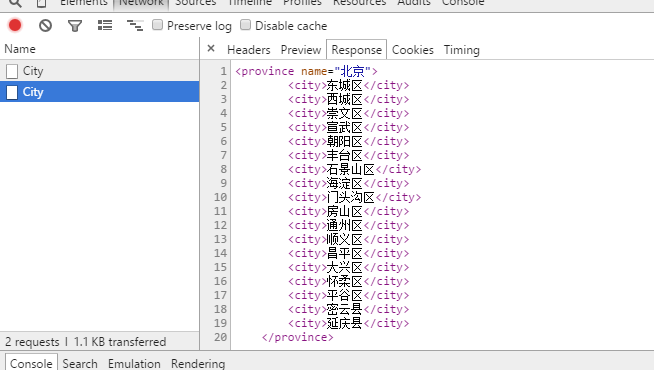The width and height of the screenshot is (654, 370).
Task: Click the 朝阳区 city line
Action: (348, 141)
